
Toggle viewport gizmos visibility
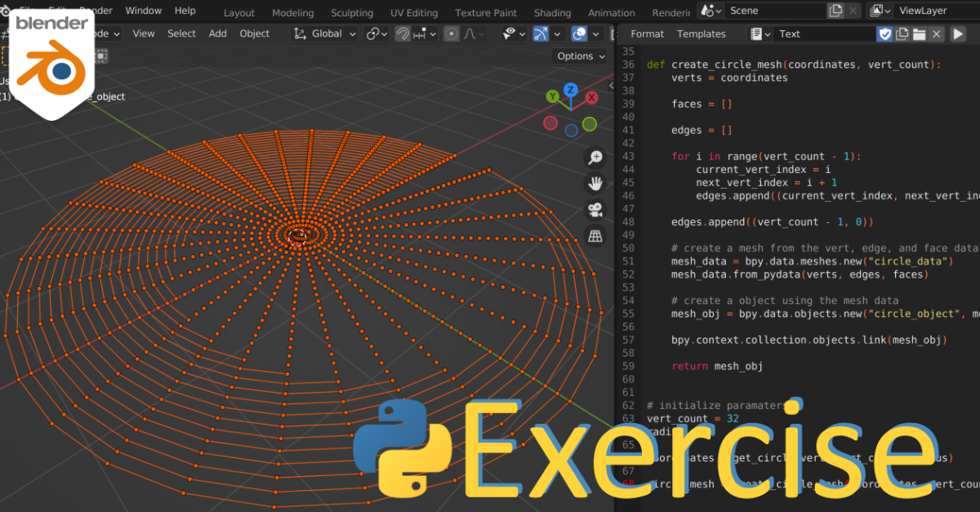(541, 33)
